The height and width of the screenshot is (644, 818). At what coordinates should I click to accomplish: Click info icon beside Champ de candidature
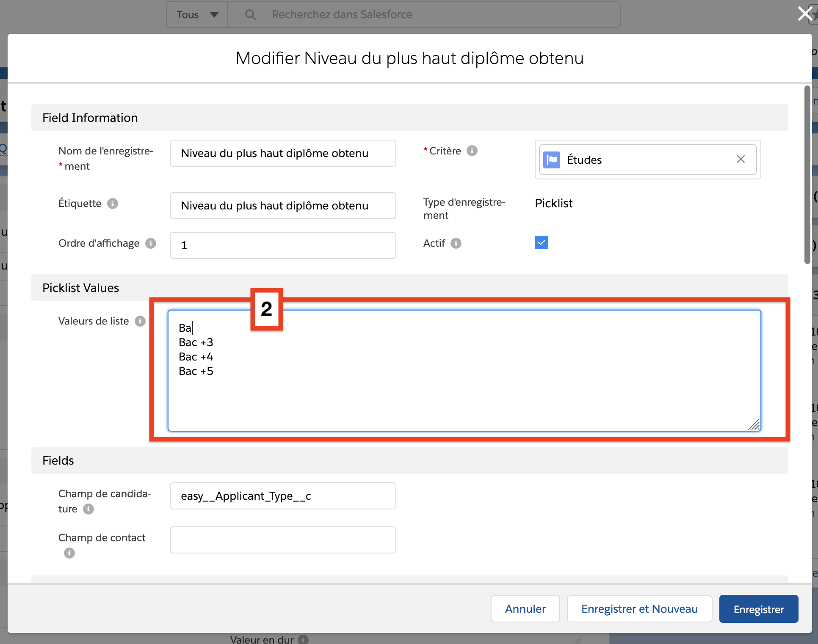click(x=88, y=509)
